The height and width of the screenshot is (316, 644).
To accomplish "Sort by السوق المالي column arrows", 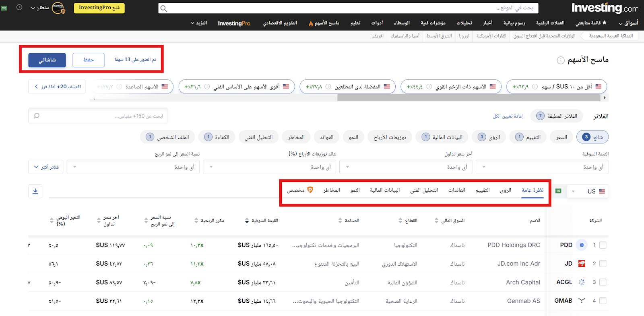I will [437, 220].
